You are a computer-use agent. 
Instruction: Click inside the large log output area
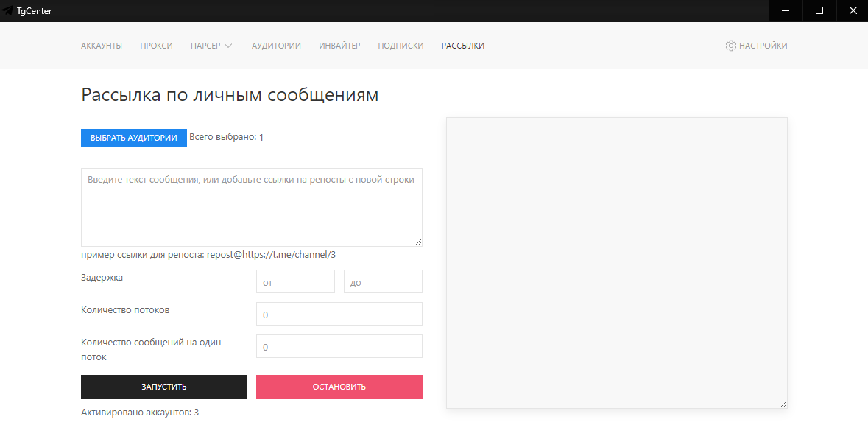(616, 262)
